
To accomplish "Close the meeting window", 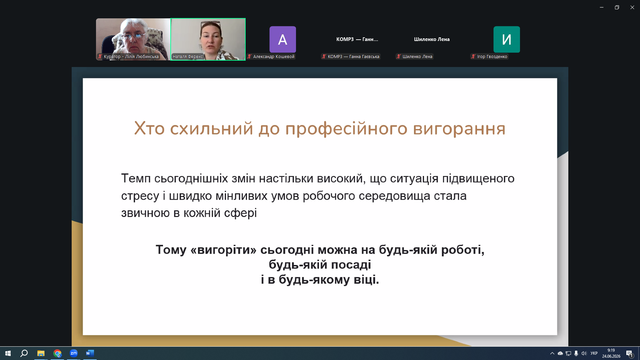I will (632, 7).
